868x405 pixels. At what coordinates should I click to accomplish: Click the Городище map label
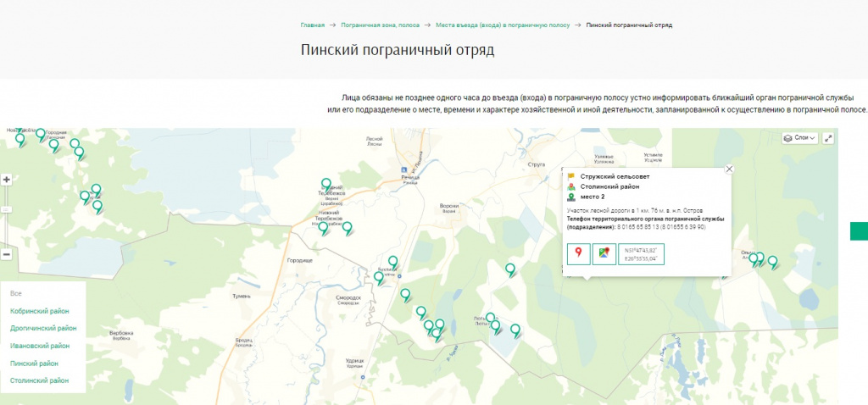tap(300, 260)
